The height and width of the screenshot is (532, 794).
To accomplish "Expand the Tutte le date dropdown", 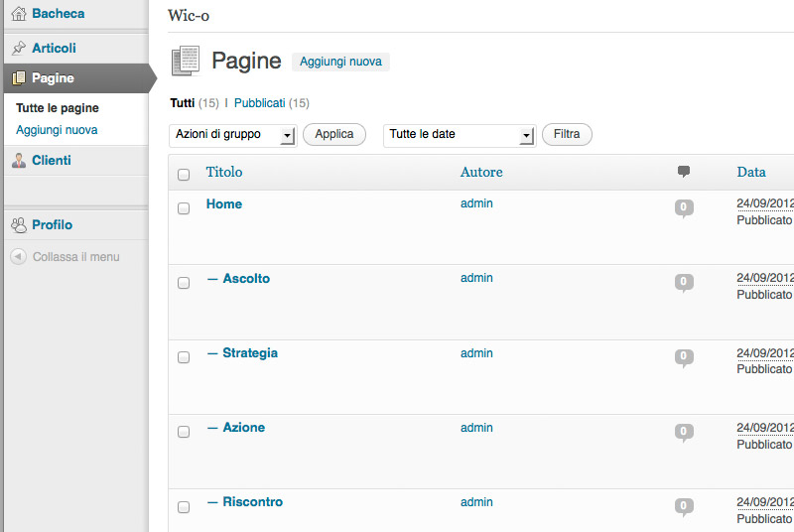I will pyautogui.click(x=460, y=135).
